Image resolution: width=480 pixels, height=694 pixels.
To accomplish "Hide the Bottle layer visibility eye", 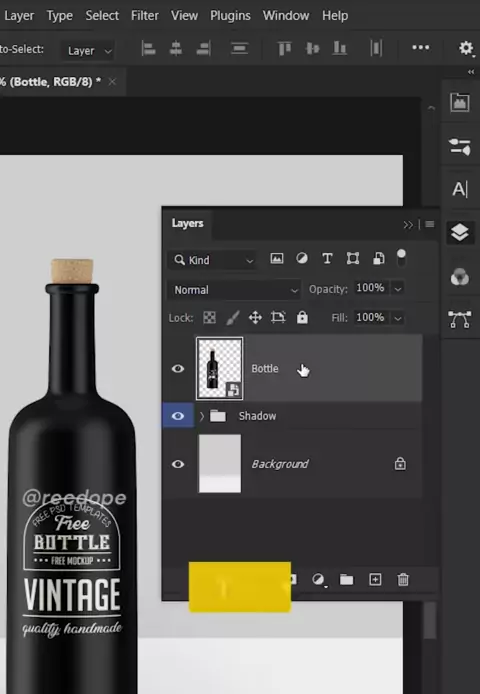I will (x=178, y=368).
